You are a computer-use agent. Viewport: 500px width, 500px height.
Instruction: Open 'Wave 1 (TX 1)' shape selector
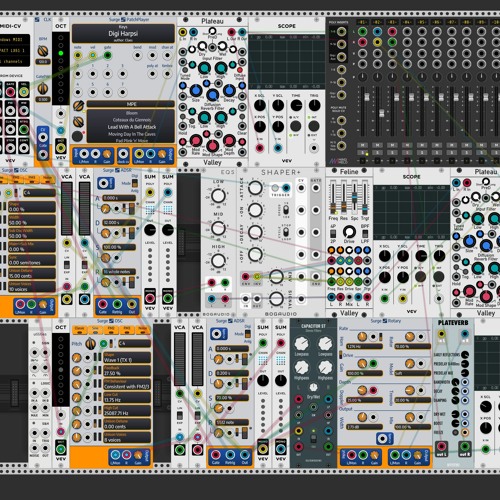click(127, 358)
